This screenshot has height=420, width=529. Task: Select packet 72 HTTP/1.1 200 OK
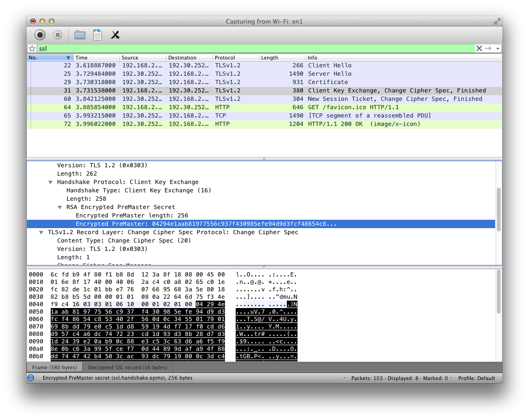(264, 124)
